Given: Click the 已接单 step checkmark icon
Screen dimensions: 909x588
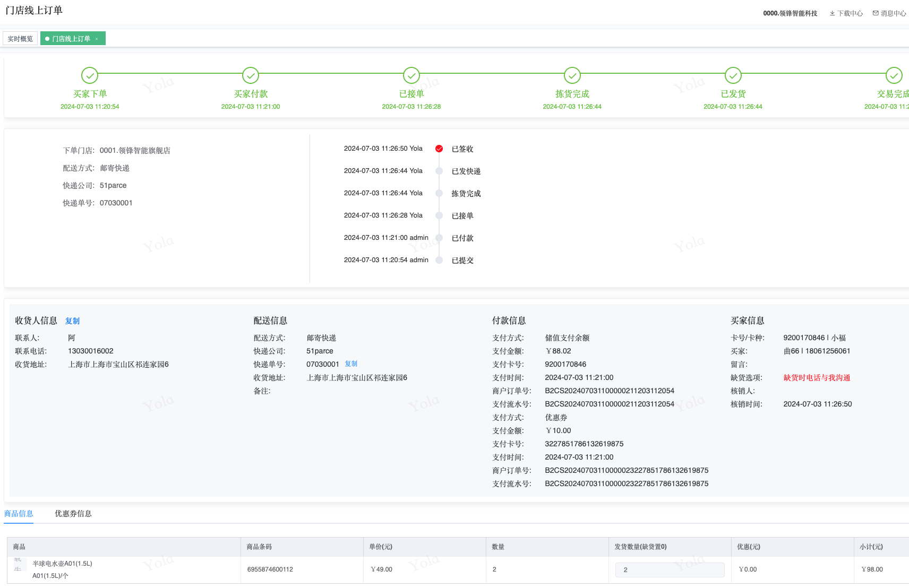Looking at the screenshot, I should coord(411,75).
